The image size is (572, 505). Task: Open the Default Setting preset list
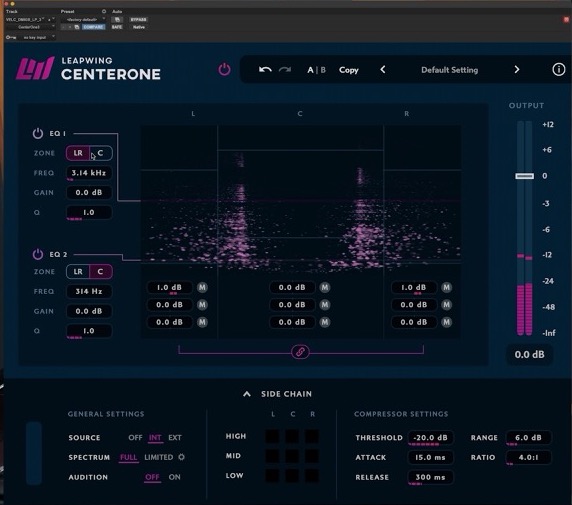pyautogui.click(x=449, y=70)
